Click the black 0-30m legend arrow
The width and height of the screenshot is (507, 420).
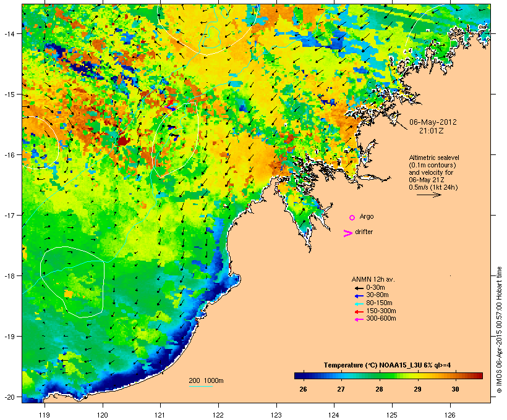(359, 288)
